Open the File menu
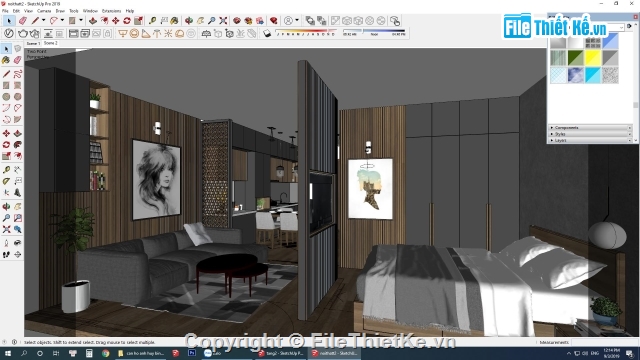The height and width of the screenshot is (360, 640). click(5, 11)
